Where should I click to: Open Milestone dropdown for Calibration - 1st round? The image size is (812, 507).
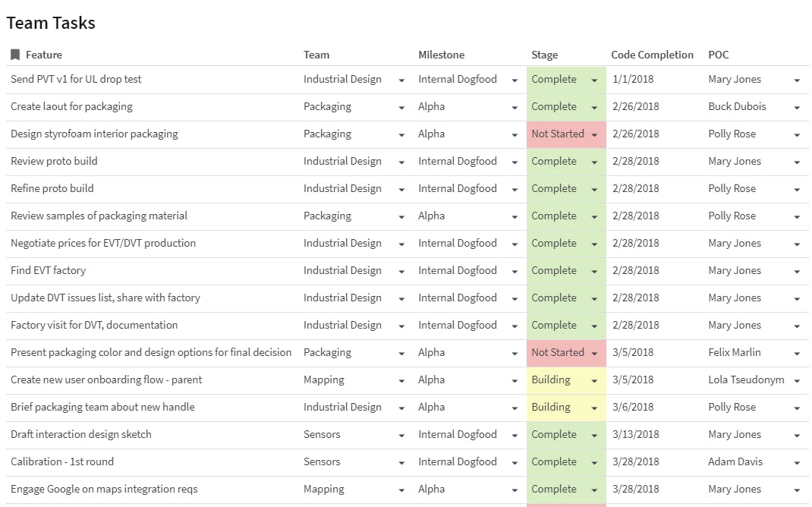tap(515, 462)
